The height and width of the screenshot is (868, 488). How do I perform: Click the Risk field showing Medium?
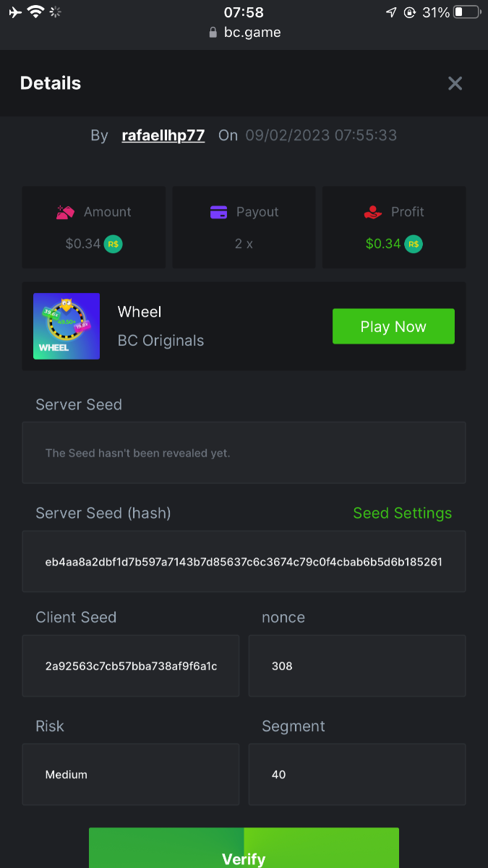pyautogui.click(x=131, y=775)
